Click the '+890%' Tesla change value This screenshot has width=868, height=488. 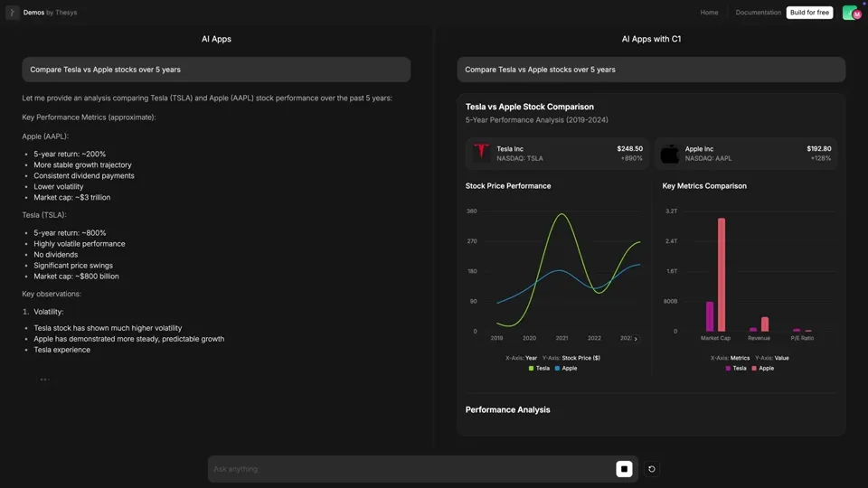pyautogui.click(x=632, y=158)
